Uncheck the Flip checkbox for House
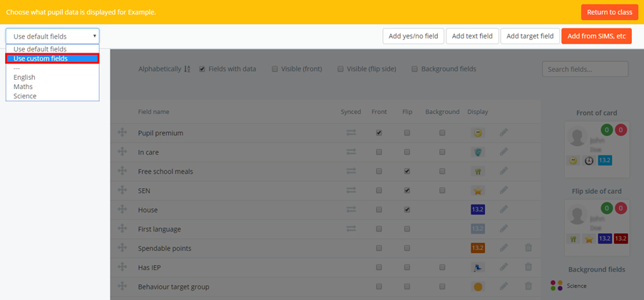This screenshot has height=300, width=644. (x=407, y=210)
